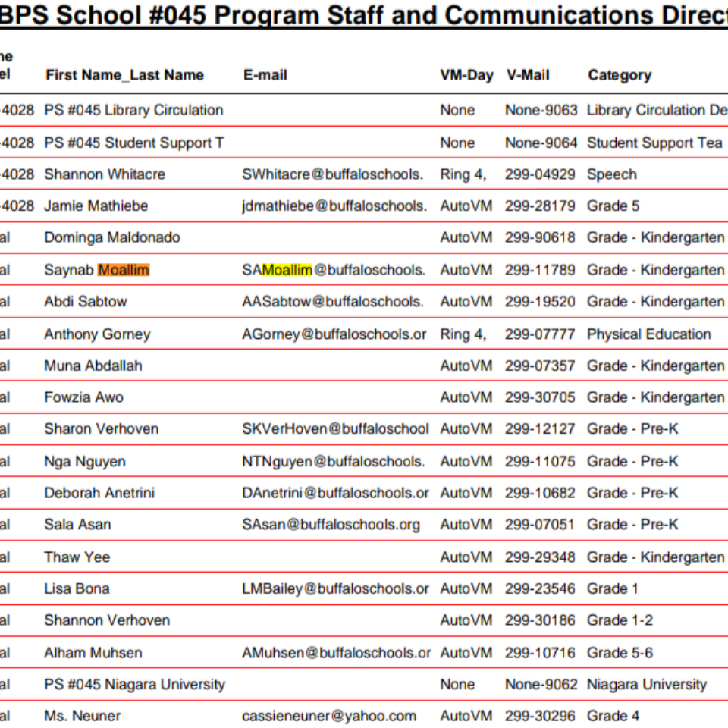Click the Physical Education category cell
Viewport: 728px width, 728px height.
pos(649,334)
